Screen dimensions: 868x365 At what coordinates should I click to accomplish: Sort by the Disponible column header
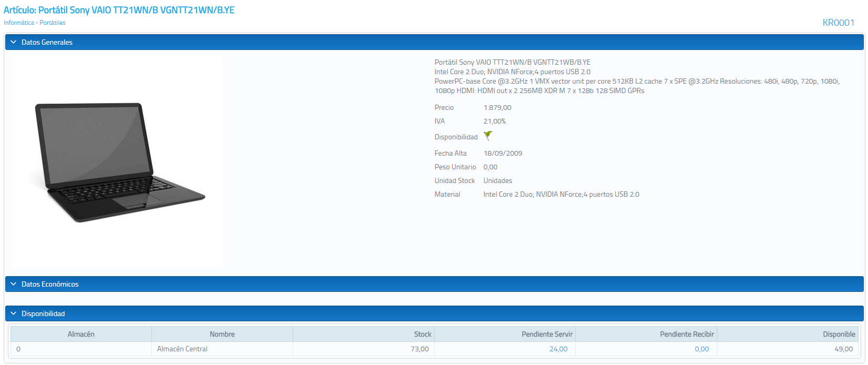[788, 334]
